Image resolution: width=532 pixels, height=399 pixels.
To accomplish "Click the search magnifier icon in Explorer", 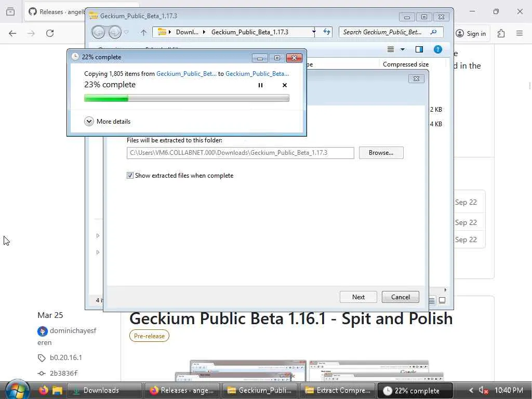I will point(433,32).
